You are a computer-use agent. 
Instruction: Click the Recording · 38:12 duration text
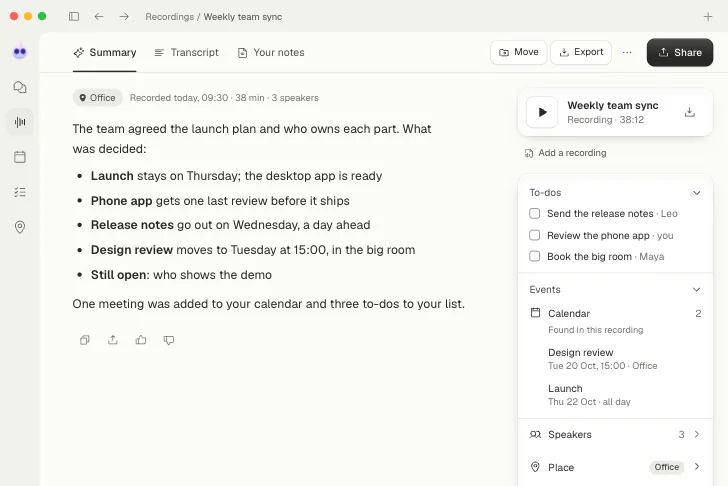[605, 120]
